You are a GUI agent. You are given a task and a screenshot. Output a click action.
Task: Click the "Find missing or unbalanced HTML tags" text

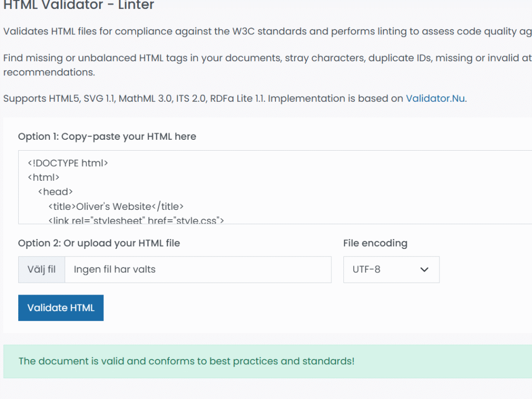(x=260, y=58)
